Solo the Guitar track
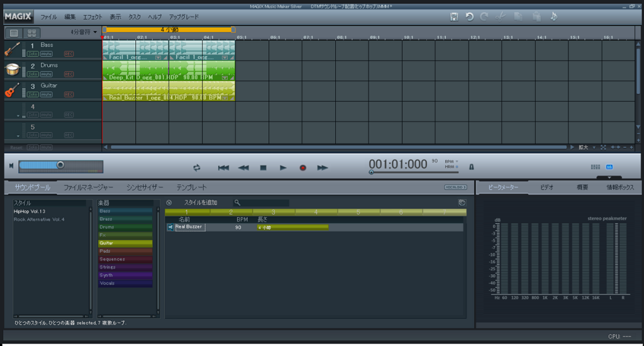644x346 pixels. (x=33, y=94)
